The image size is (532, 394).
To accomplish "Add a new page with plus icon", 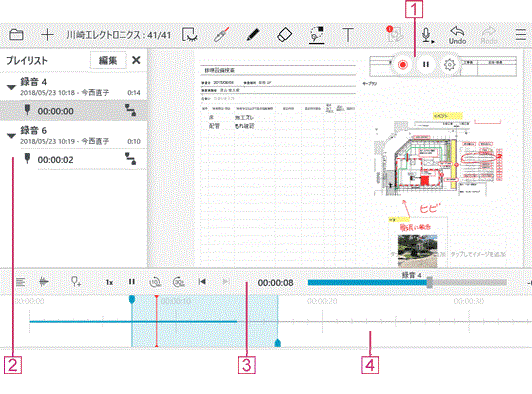I will pos(47,35).
